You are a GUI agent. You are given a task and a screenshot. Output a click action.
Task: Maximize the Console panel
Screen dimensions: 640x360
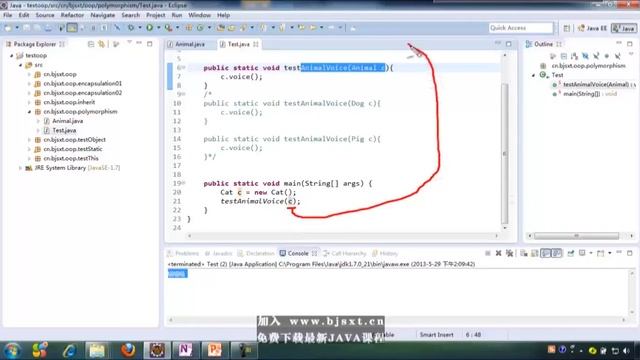(x=630, y=253)
